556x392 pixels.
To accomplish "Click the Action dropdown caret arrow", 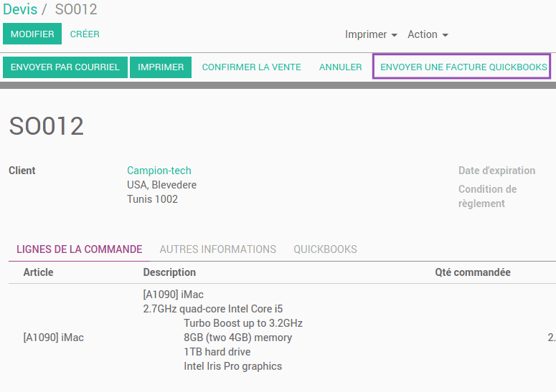I will [446, 35].
